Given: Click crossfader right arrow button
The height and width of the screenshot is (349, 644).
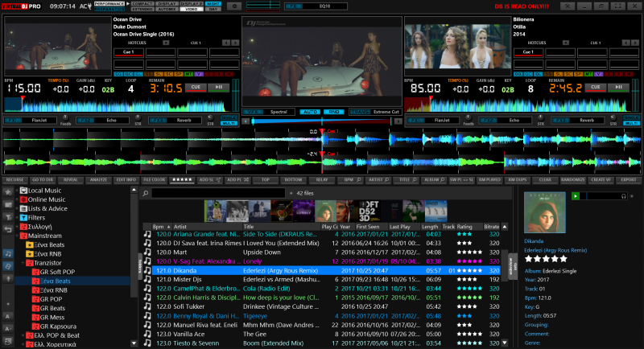Looking at the screenshot, I should click(398, 121).
